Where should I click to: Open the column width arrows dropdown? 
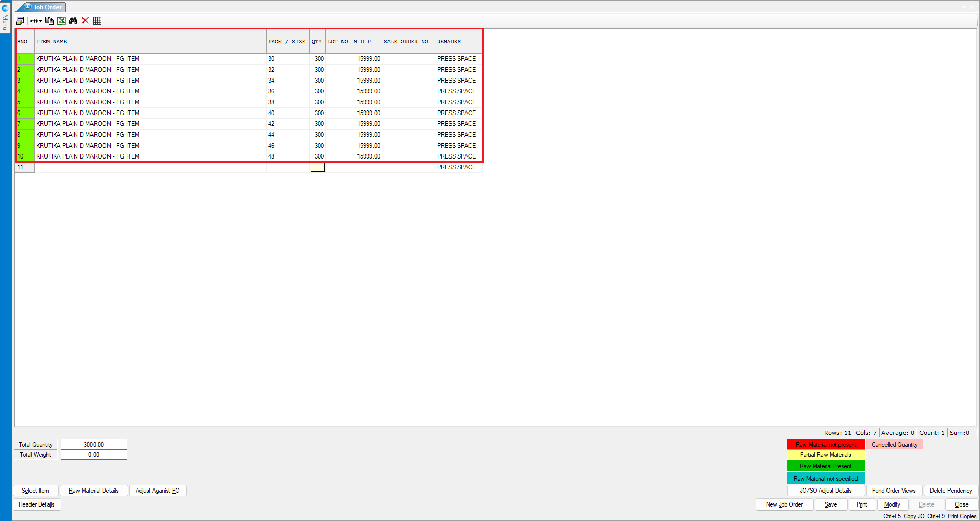click(36, 21)
